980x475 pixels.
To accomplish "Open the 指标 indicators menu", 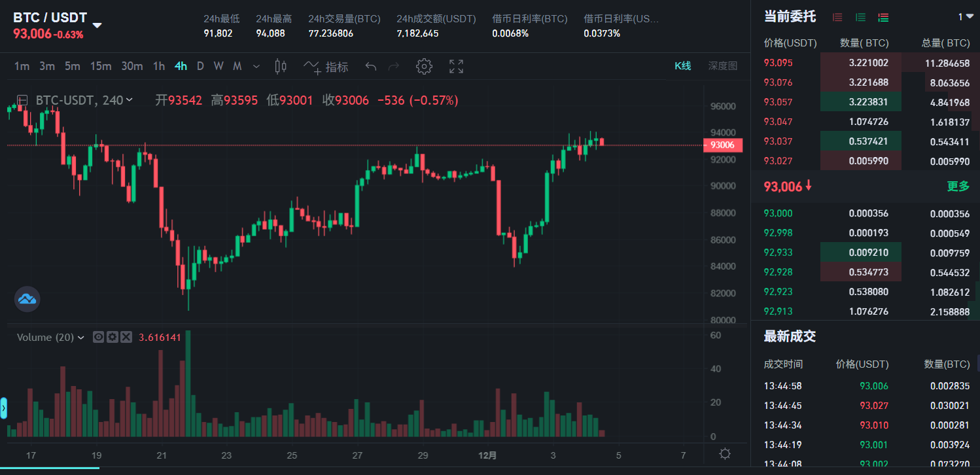I will 326,66.
